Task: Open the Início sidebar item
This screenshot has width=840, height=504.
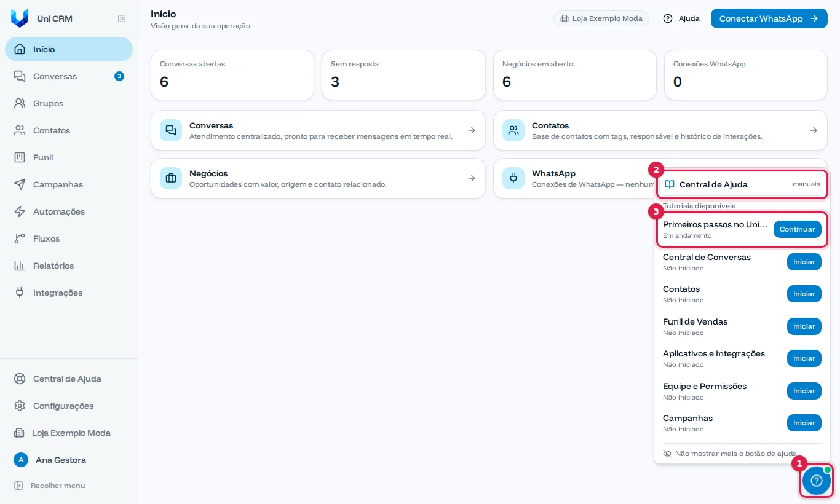Action: (x=69, y=49)
